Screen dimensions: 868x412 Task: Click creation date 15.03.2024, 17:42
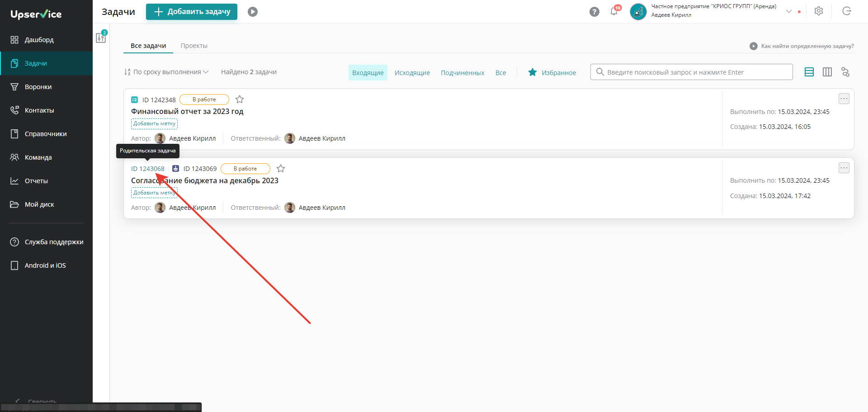pos(785,196)
